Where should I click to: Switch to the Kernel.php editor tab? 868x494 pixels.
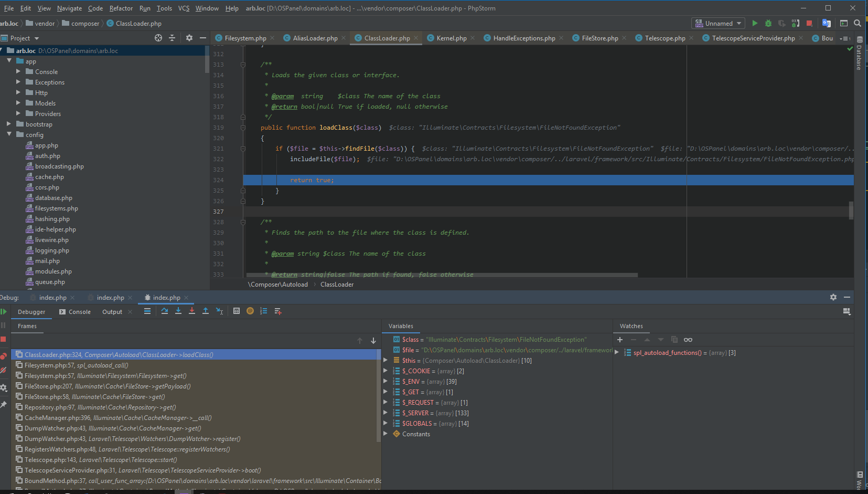pyautogui.click(x=451, y=38)
